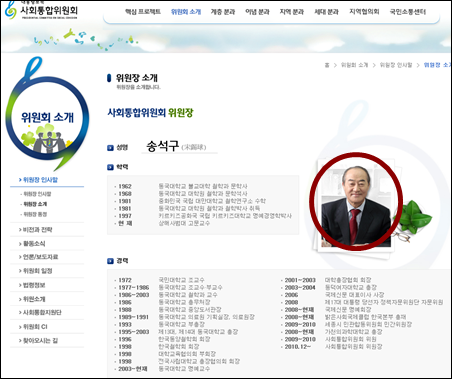Open the 핵심 프로젝트 top menu
This screenshot has height=379, width=452.
pyautogui.click(x=143, y=12)
